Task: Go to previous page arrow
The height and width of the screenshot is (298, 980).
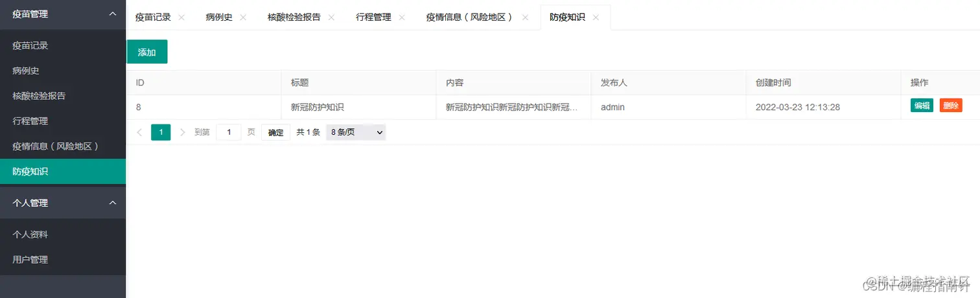Action: (x=139, y=132)
